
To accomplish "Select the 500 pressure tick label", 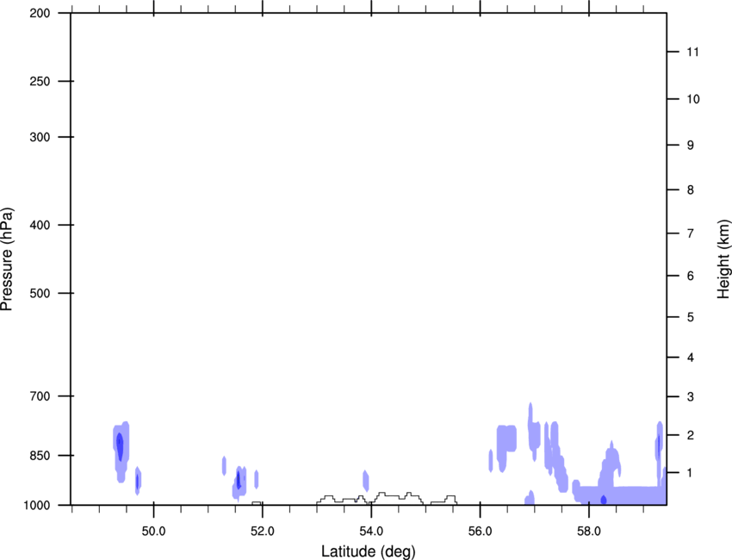I will pyautogui.click(x=40, y=293).
